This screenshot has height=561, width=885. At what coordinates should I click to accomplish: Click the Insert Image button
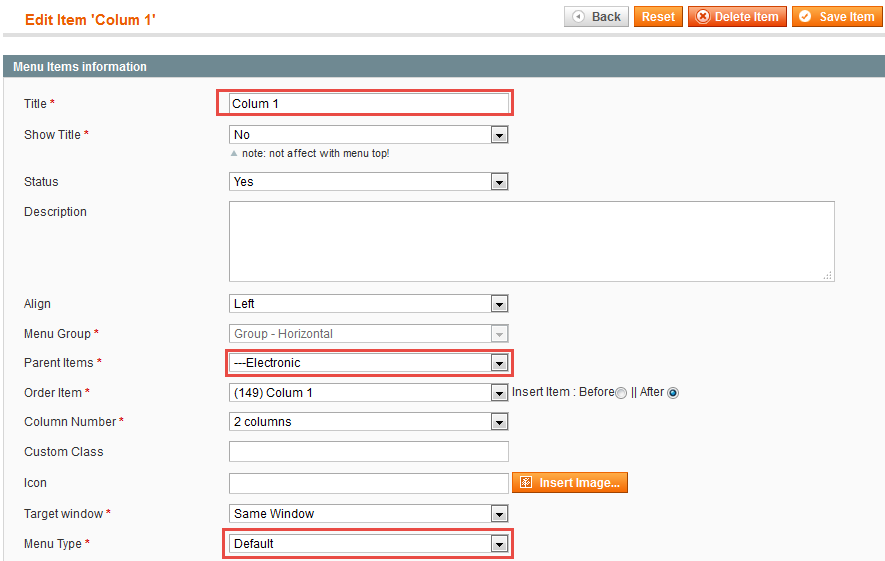[x=569, y=483]
